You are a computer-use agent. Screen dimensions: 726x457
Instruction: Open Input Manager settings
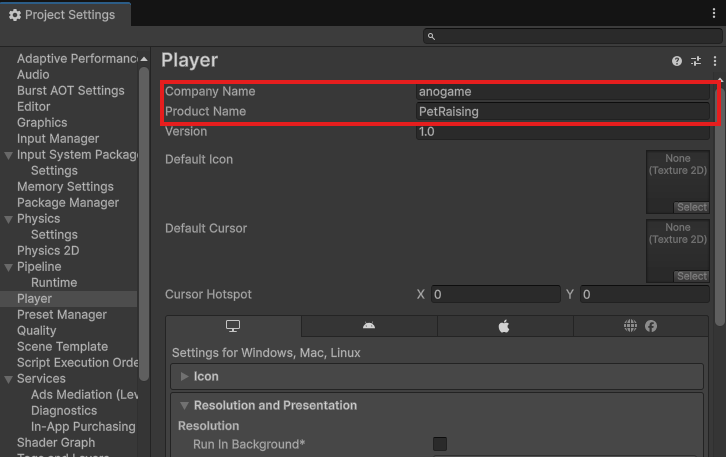pyautogui.click(x=58, y=139)
